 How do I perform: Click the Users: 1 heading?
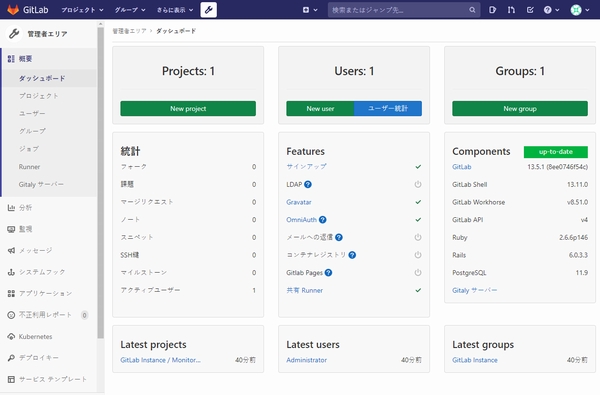click(x=354, y=71)
